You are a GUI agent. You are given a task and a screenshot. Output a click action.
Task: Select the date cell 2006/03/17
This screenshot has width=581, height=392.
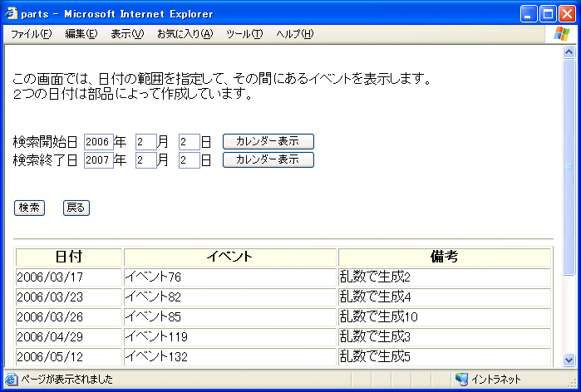tap(69, 277)
